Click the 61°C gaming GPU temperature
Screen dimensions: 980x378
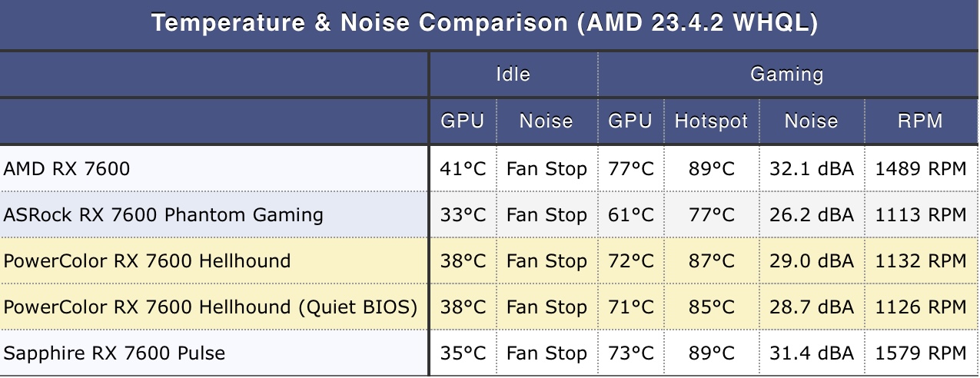pyautogui.click(x=631, y=214)
